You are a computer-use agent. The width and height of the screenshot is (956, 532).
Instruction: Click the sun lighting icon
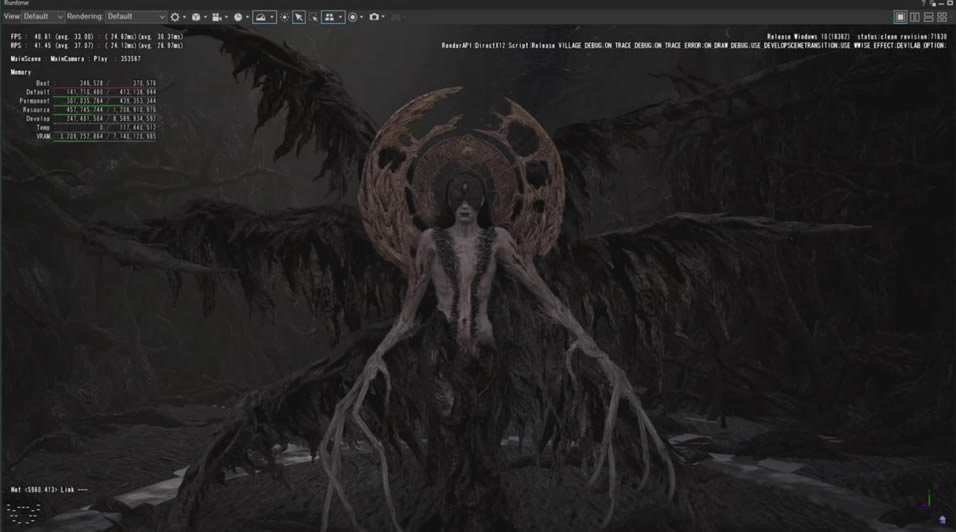coord(285,17)
